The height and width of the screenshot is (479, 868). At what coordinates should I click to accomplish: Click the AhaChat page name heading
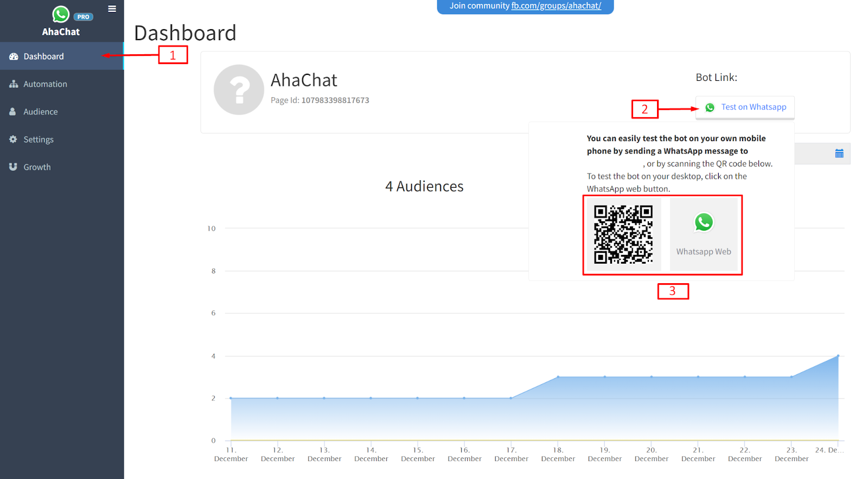(304, 80)
